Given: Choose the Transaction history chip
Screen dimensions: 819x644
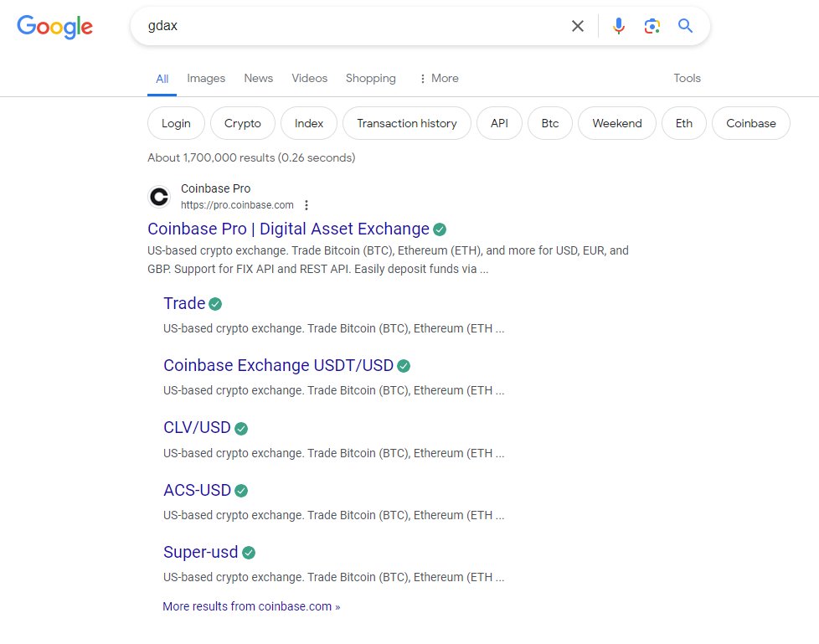Looking at the screenshot, I should coord(407,123).
